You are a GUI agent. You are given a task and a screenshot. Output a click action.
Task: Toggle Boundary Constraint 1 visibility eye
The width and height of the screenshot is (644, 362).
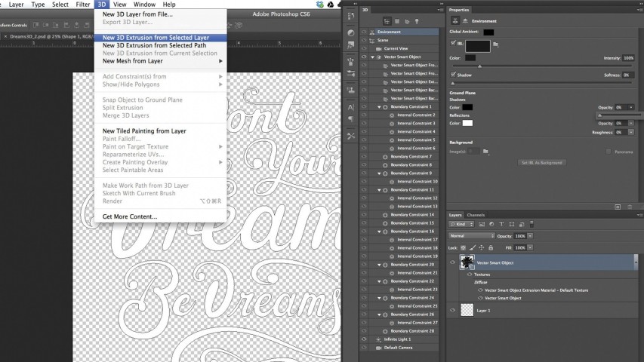pos(364,106)
